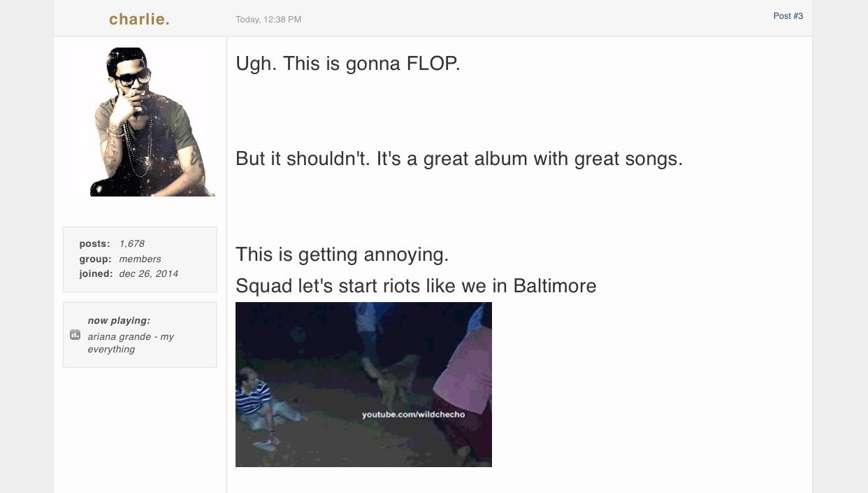Viewport: 868px width, 493px height.
Task: Click the user stats info box
Action: [x=140, y=259]
